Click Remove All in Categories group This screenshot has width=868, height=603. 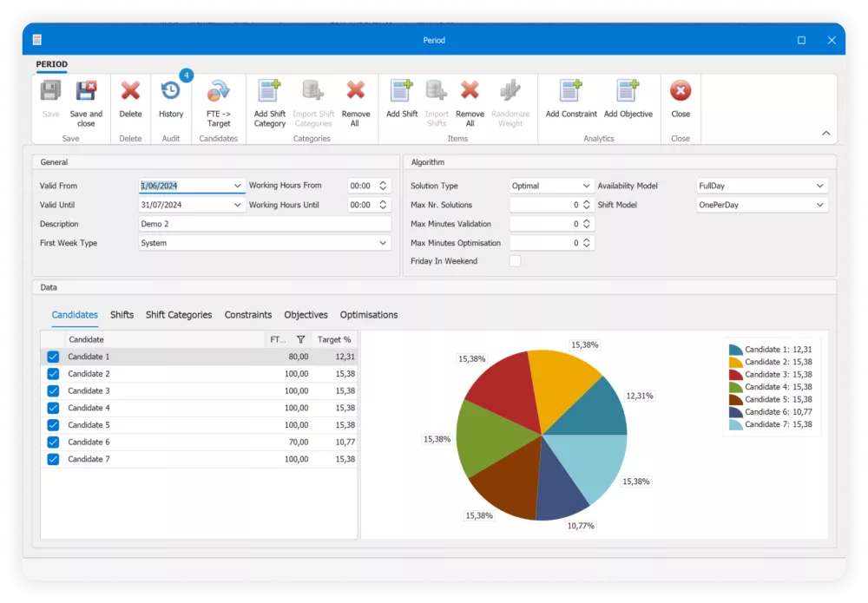(x=355, y=91)
